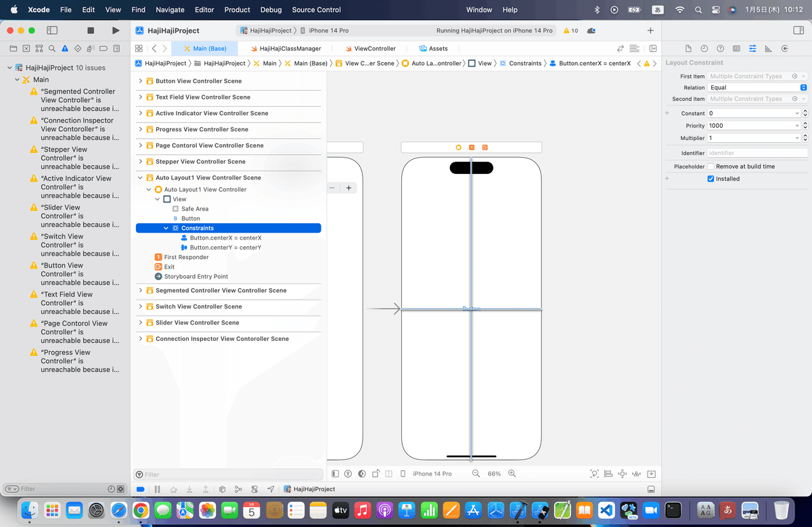812x527 pixels.
Task: Open the Priority value dropdown arrow
Action: click(x=796, y=126)
